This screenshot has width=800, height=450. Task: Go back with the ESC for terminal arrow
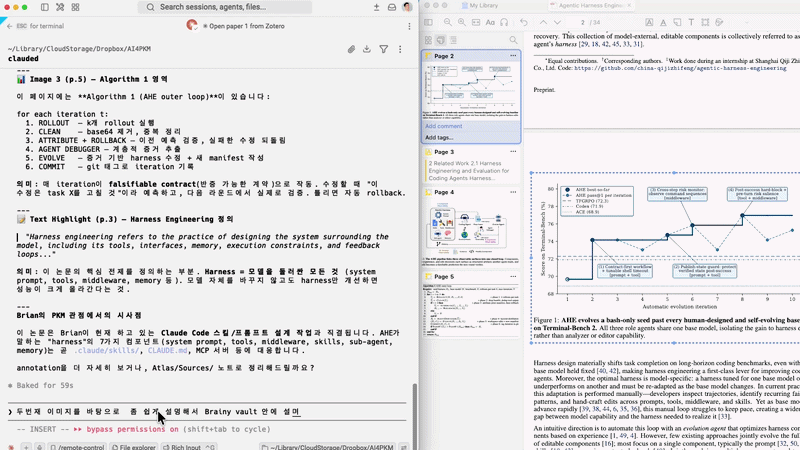point(10,26)
